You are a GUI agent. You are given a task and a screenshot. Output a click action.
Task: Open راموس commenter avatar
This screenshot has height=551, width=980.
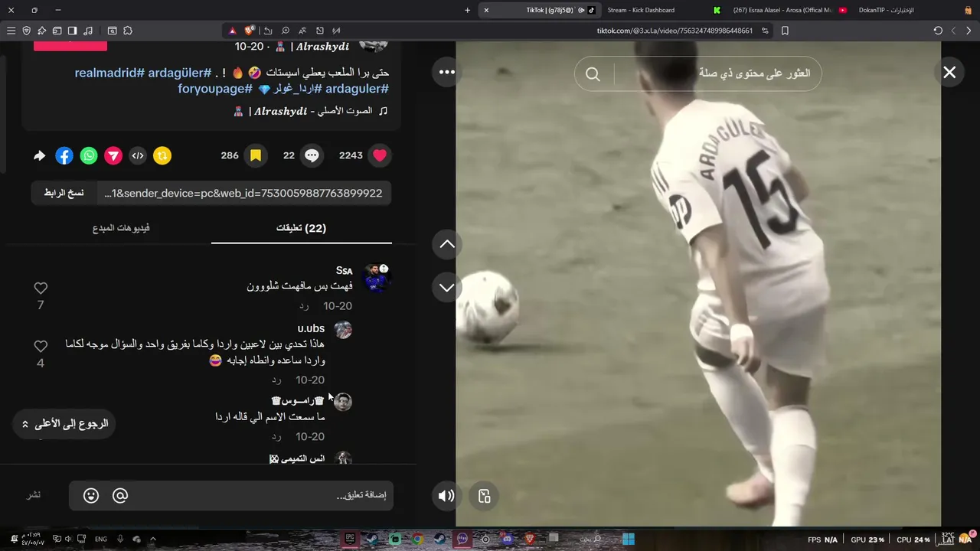click(x=343, y=402)
